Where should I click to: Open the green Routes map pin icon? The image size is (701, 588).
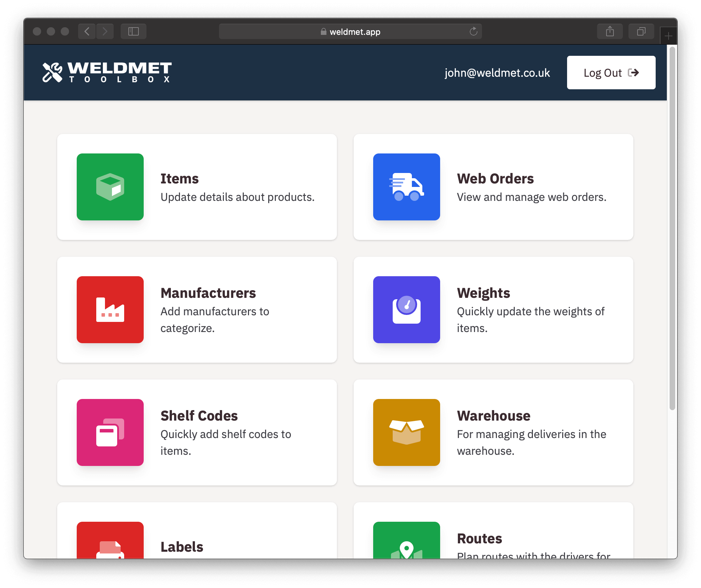[407, 540]
